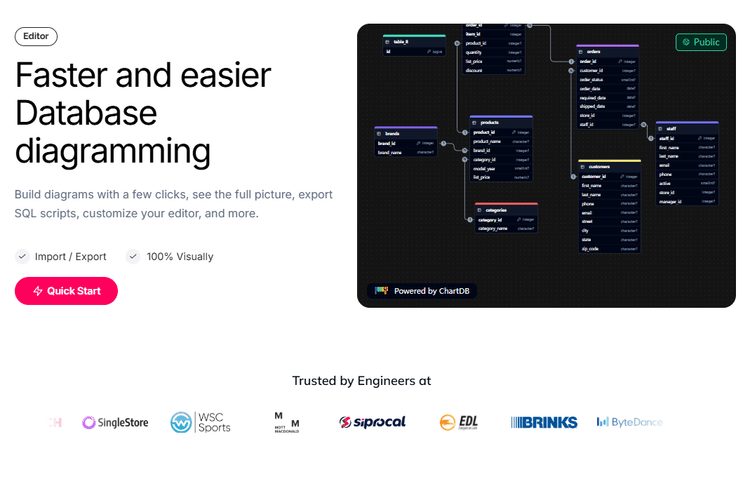Viewport: 750px width, 483px height.
Task: Select the staff table header
Action: tap(687, 128)
